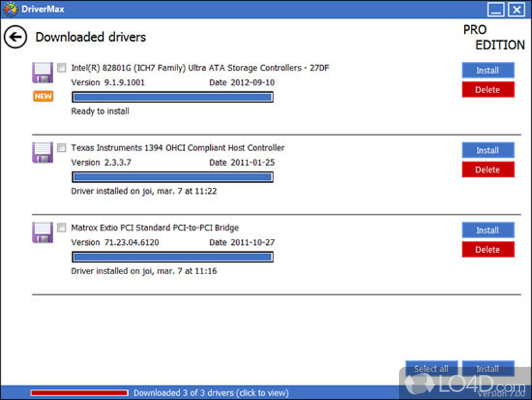Check the Intel ATA Storage Controllers checkbox
The height and width of the screenshot is (400, 532).
(x=61, y=67)
